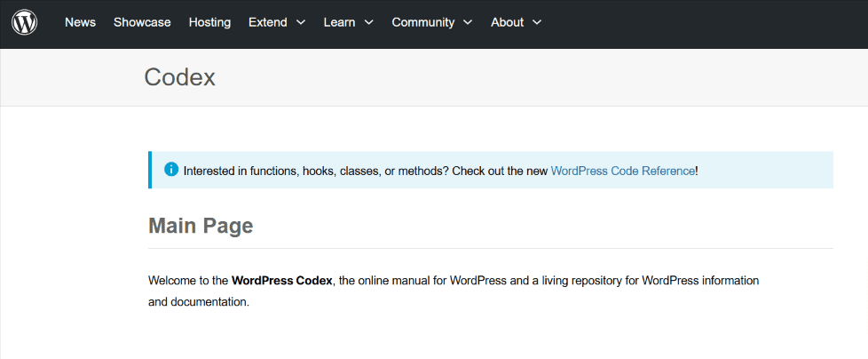Screen dimensions: 868x359
Task: Select Learn in the top navigation
Action: pyautogui.click(x=339, y=23)
